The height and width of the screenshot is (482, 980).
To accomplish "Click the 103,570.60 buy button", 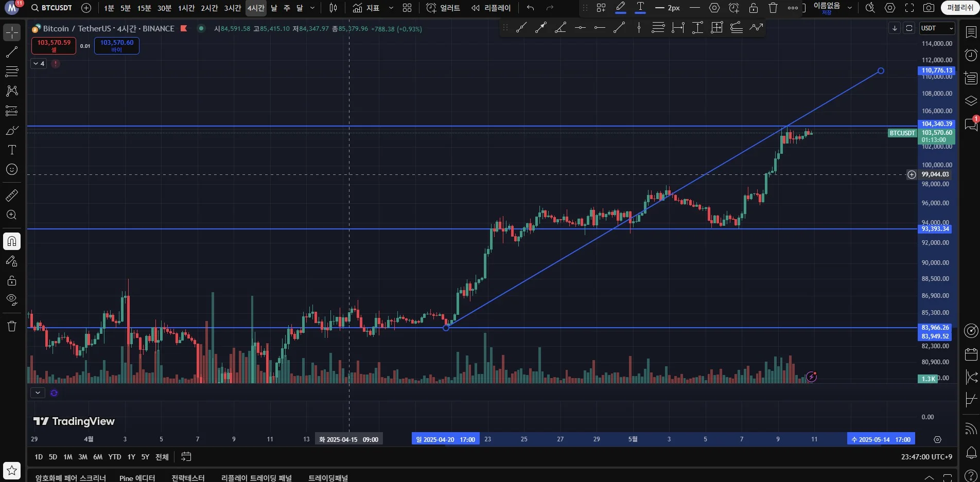I will (117, 46).
